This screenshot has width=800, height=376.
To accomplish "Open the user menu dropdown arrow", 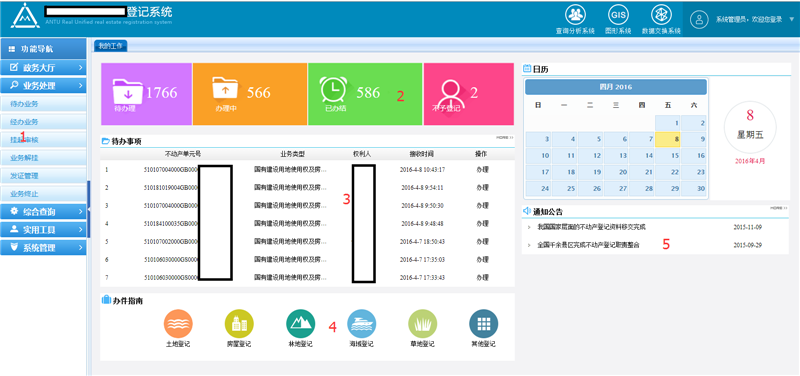I will coord(792,19).
